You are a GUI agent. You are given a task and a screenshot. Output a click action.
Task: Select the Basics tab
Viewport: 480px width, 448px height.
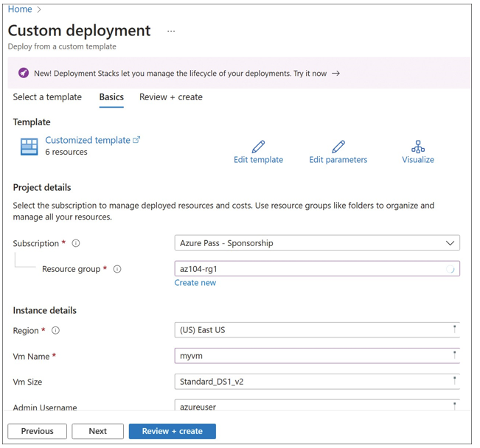pos(111,97)
